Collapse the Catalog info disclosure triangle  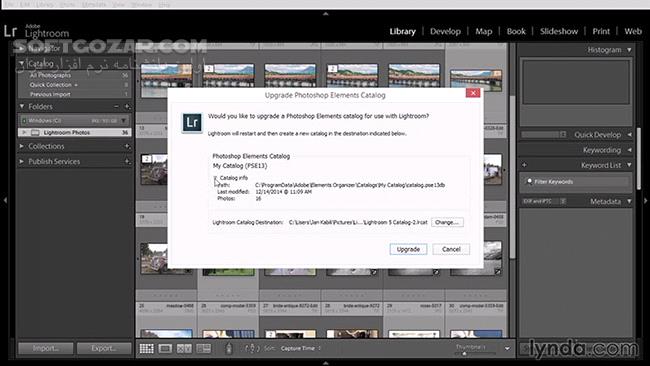point(216,178)
